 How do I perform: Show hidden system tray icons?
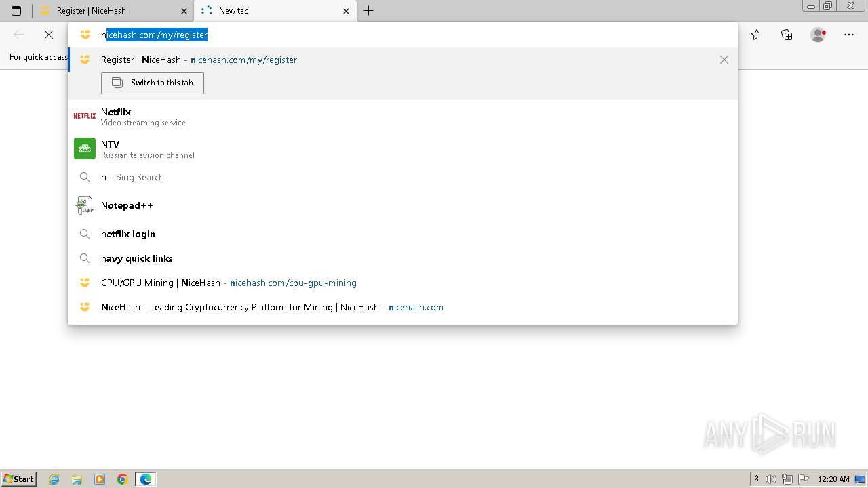pos(756,479)
